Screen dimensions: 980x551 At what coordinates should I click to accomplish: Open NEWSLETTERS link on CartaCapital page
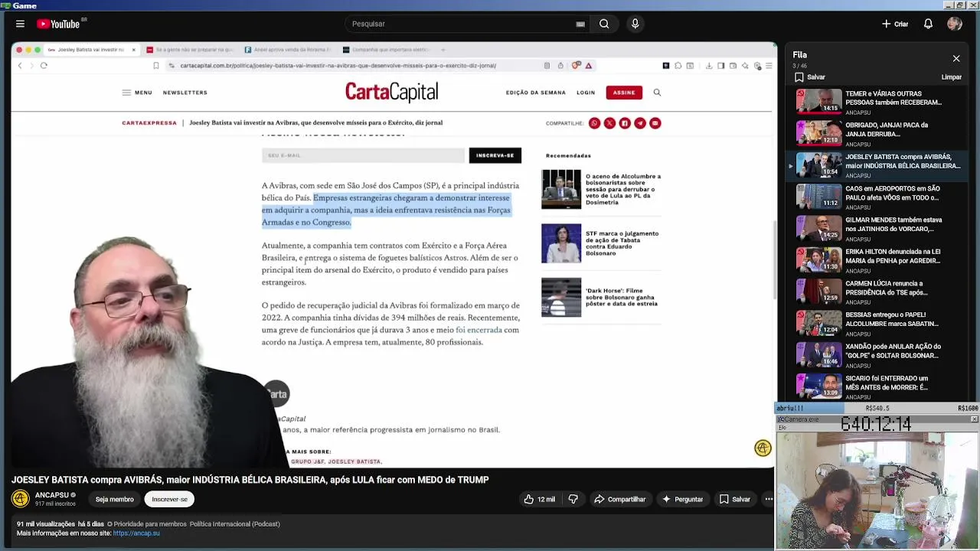tap(185, 93)
